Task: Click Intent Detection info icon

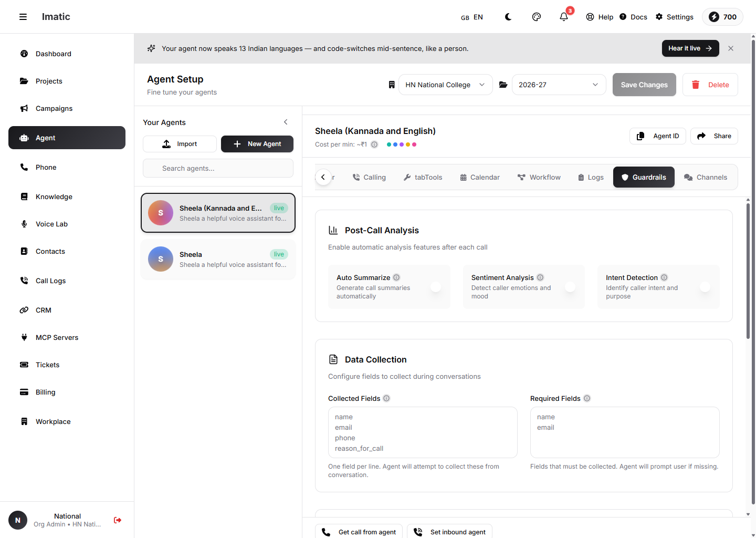Action: [664, 277]
